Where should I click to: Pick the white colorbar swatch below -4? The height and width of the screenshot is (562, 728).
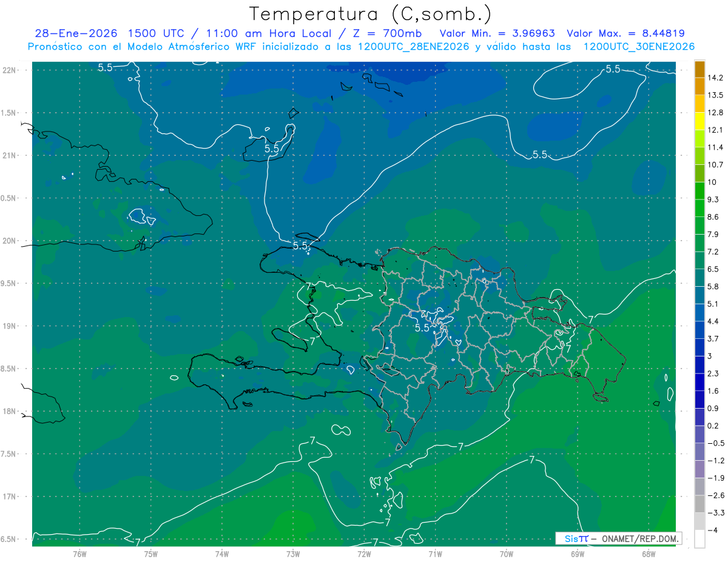(x=699, y=538)
